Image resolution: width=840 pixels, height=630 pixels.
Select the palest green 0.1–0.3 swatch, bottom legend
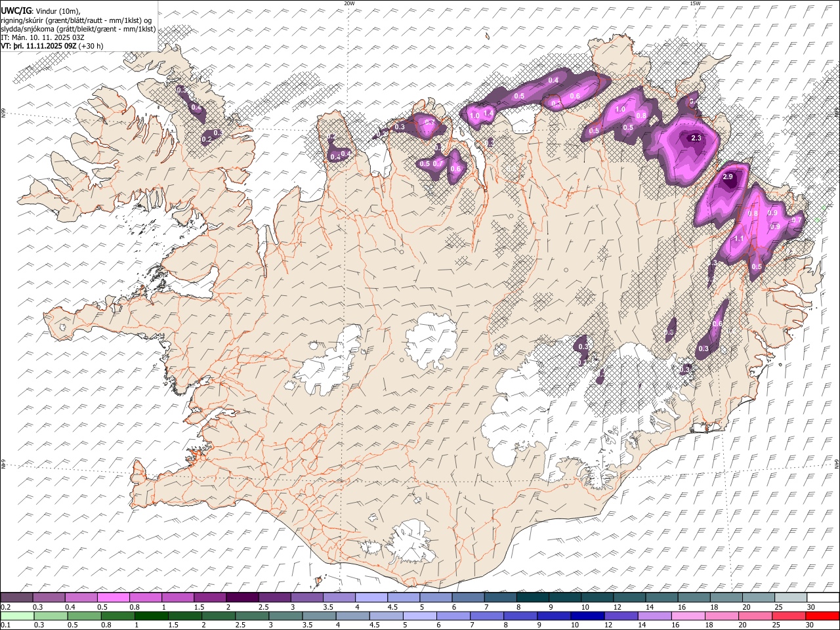(x=17, y=616)
